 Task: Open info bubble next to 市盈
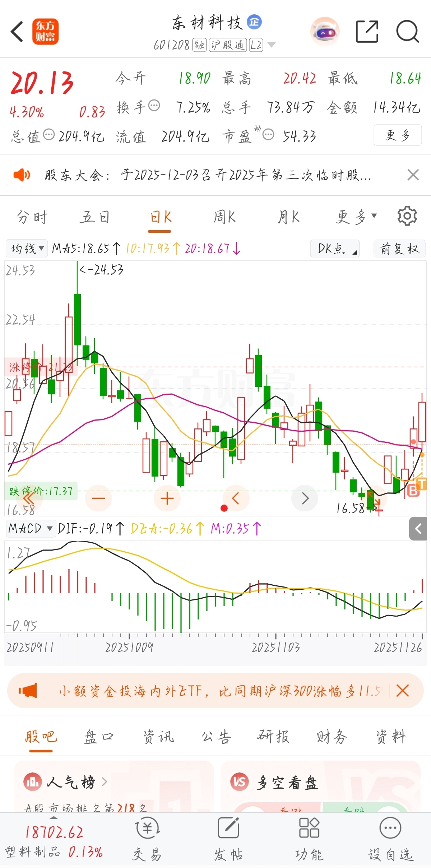coord(268,135)
